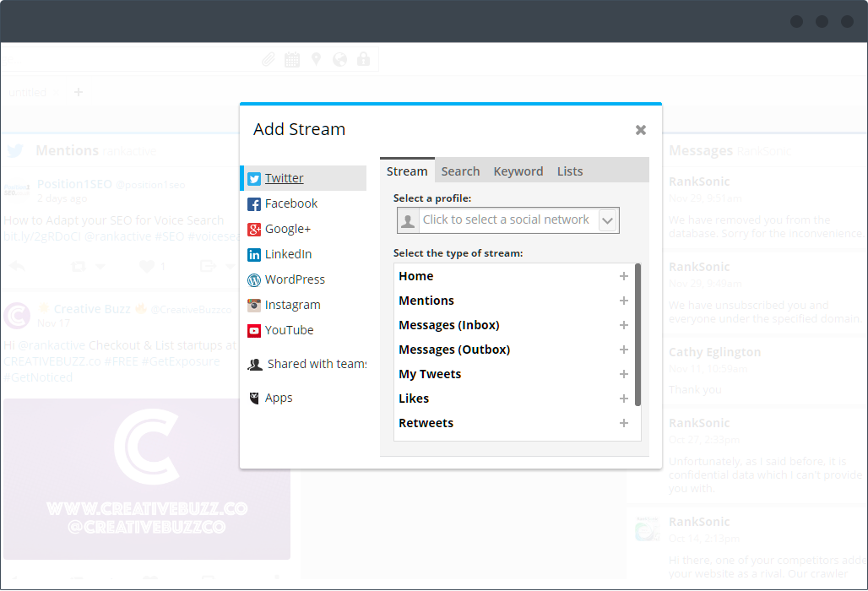The width and height of the screenshot is (868, 591).
Task: Select My Tweets stream type label
Action: (430, 374)
